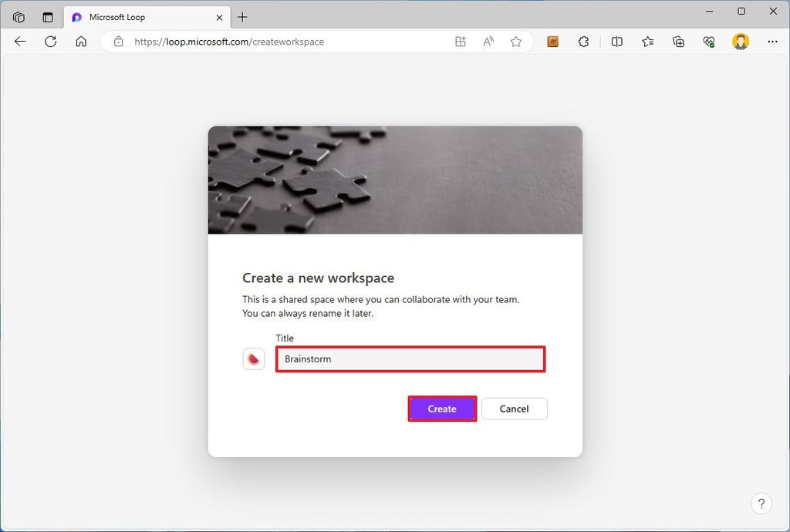Open Settings and more menu
Screen dimensions: 790x532
[x=772, y=42]
